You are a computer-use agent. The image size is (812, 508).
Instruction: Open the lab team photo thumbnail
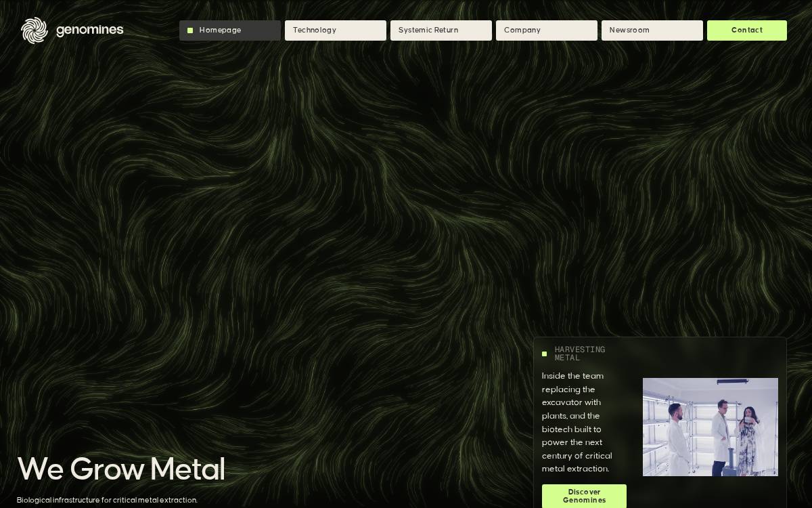click(x=710, y=427)
